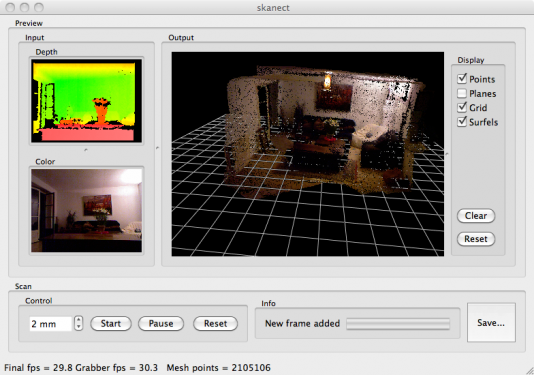Click the progress bar beside New frame added

click(x=398, y=324)
